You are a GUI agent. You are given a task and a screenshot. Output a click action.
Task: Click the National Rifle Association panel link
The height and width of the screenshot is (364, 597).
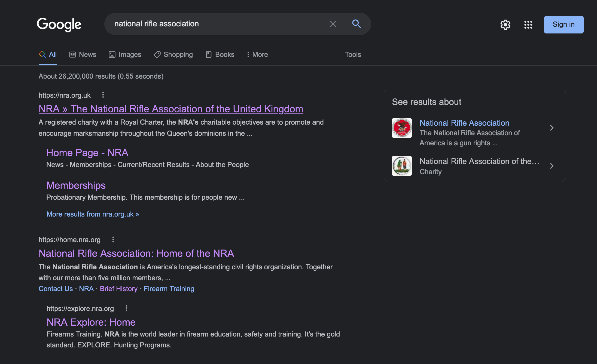coord(464,123)
